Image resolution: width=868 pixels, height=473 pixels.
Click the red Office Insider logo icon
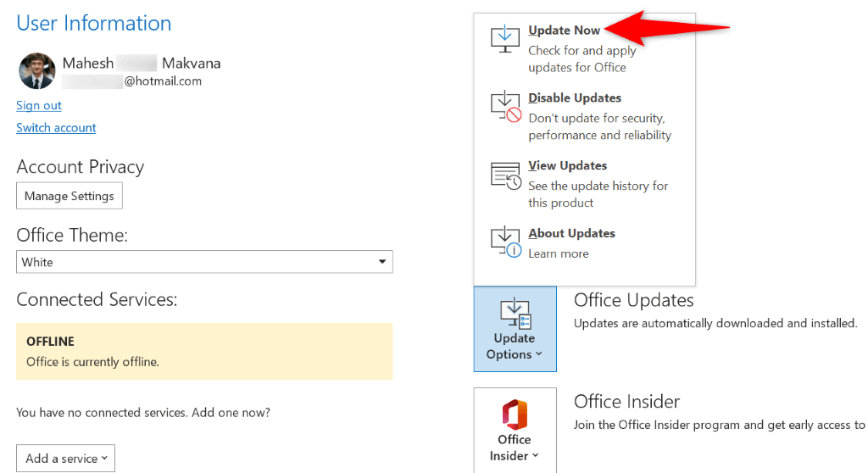coord(515,415)
